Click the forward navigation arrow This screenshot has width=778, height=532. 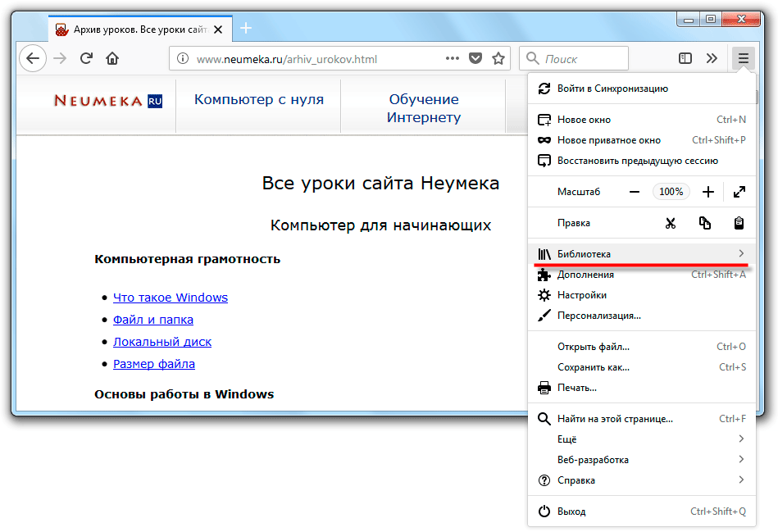(x=60, y=58)
